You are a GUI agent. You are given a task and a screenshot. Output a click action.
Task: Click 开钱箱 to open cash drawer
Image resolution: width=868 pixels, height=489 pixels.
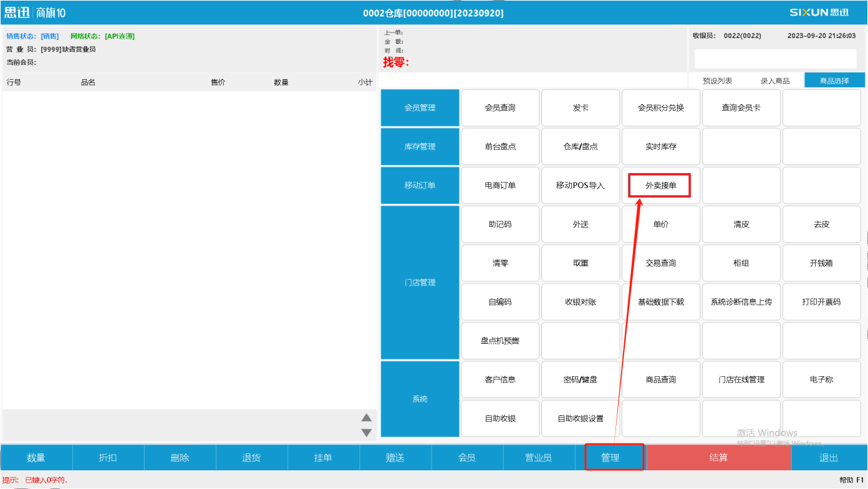coord(822,263)
